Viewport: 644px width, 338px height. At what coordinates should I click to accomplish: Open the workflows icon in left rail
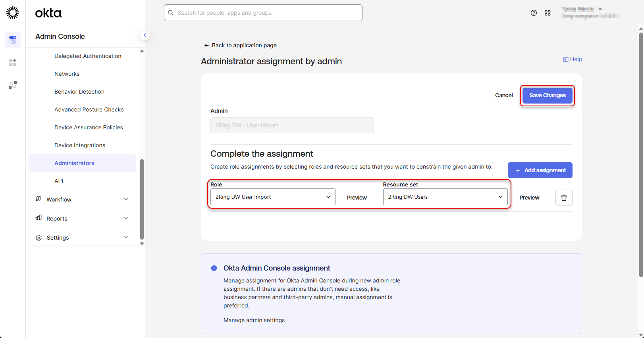[x=13, y=85]
